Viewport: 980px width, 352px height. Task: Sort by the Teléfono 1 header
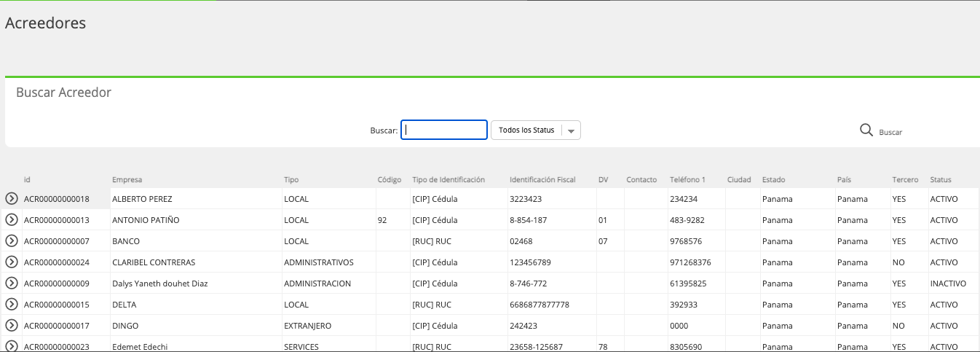687,179
